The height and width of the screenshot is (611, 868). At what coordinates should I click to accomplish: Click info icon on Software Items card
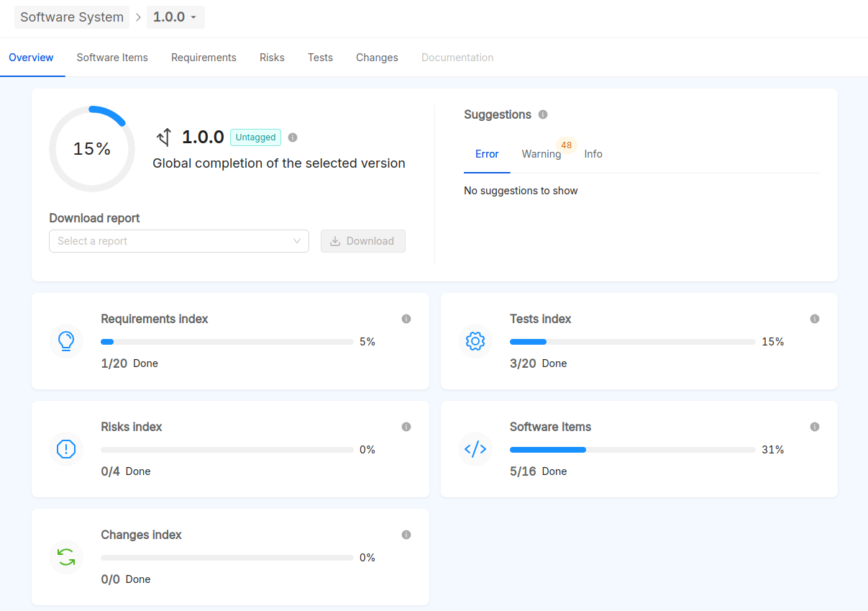[x=815, y=427]
